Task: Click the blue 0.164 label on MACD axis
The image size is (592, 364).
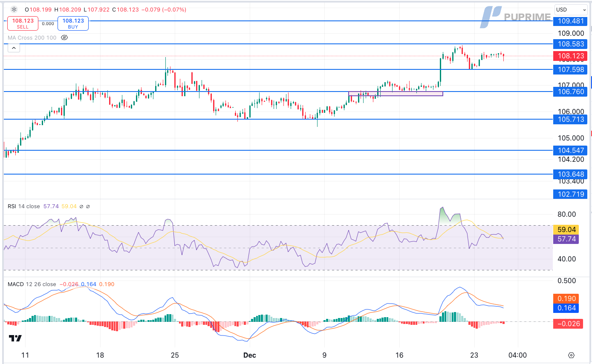Action: click(566, 308)
